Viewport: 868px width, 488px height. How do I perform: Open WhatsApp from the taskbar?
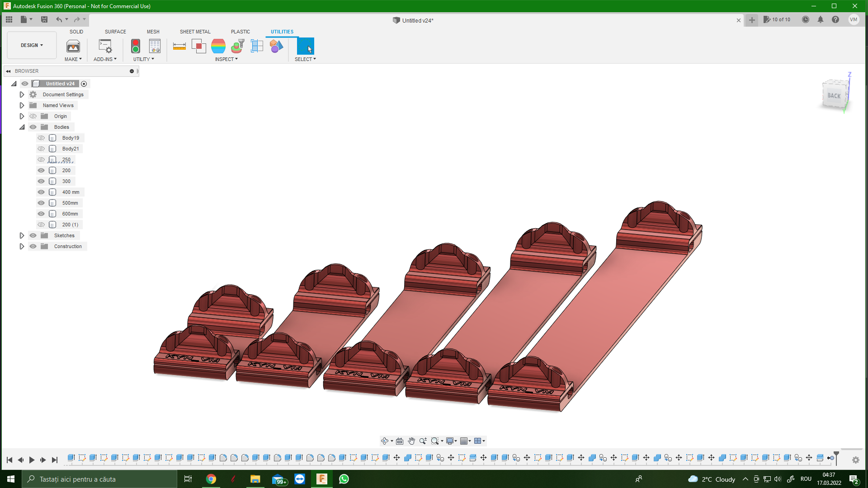(x=344, y=479)
